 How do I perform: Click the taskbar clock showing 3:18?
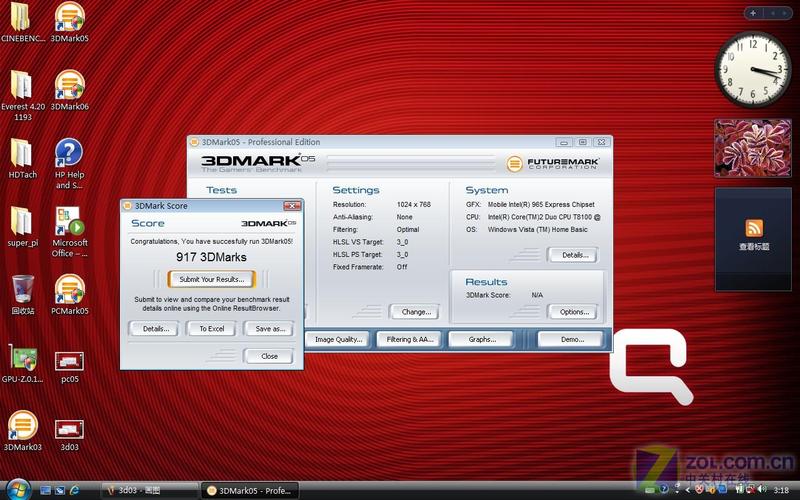coord(781,490)
